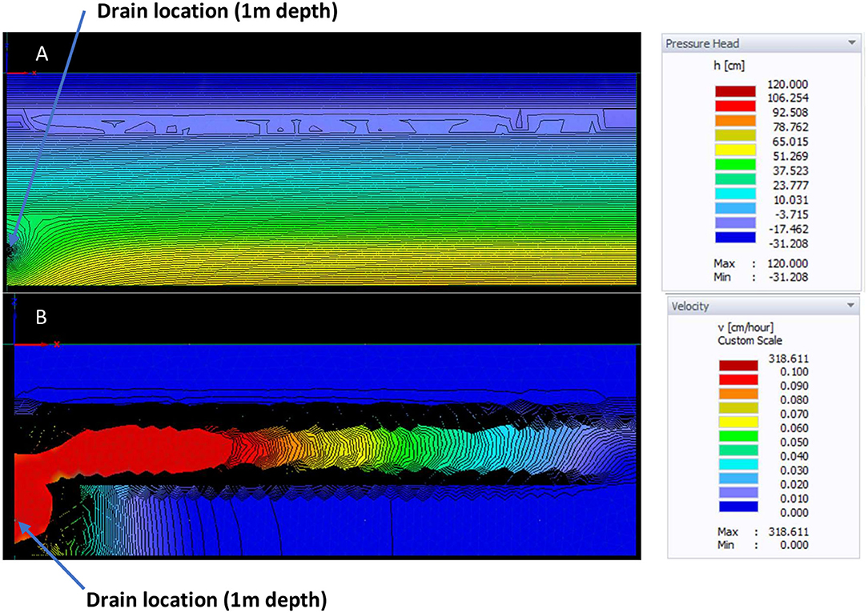Viewport: 868px width, 613px height.
Task: Select the cyan swatch in Pressure Head legend
Action: point(735,194)
